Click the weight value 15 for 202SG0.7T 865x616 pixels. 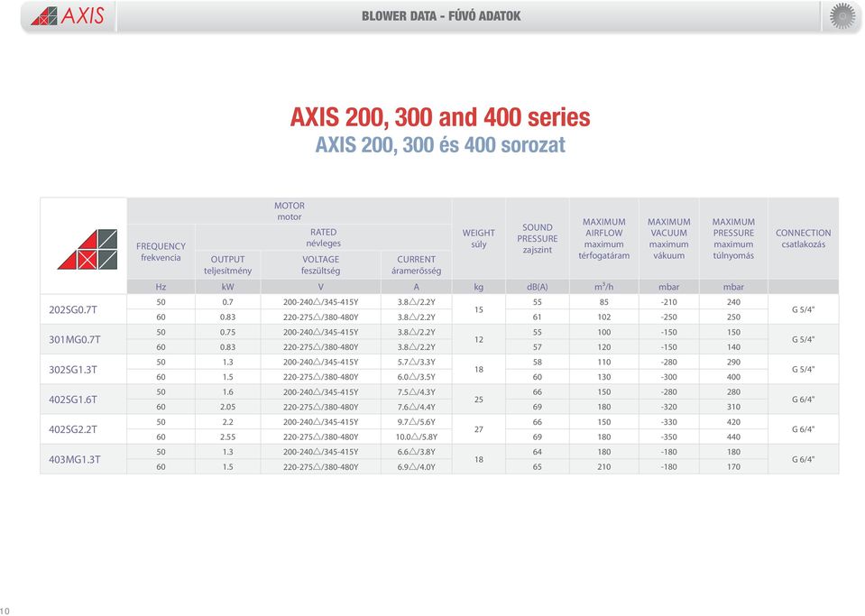[x=479, y=309]
